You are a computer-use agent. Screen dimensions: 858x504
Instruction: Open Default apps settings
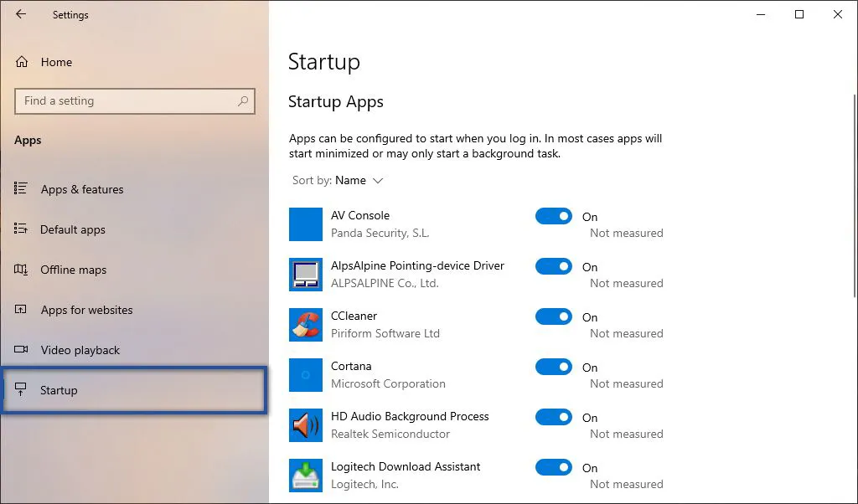[x=73, y=229]
